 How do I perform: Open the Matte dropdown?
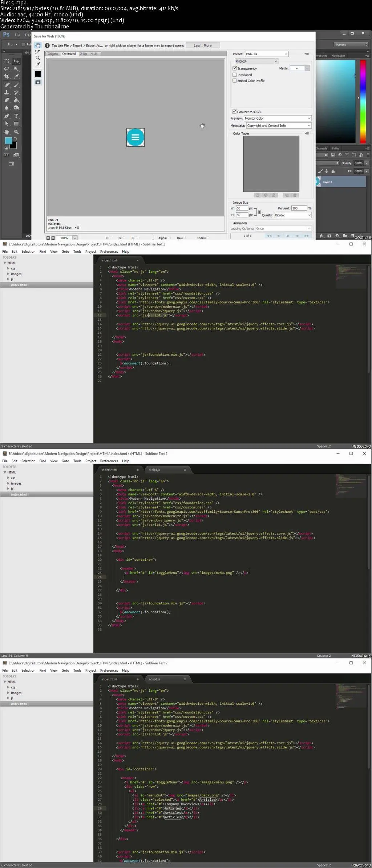(300, 68)
